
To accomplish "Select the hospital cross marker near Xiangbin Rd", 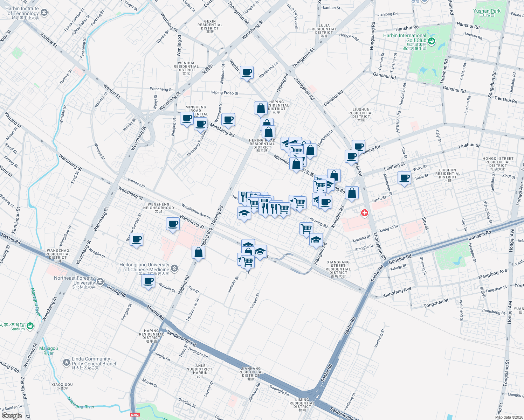I will pyautogui.click(x=364, y=213).
